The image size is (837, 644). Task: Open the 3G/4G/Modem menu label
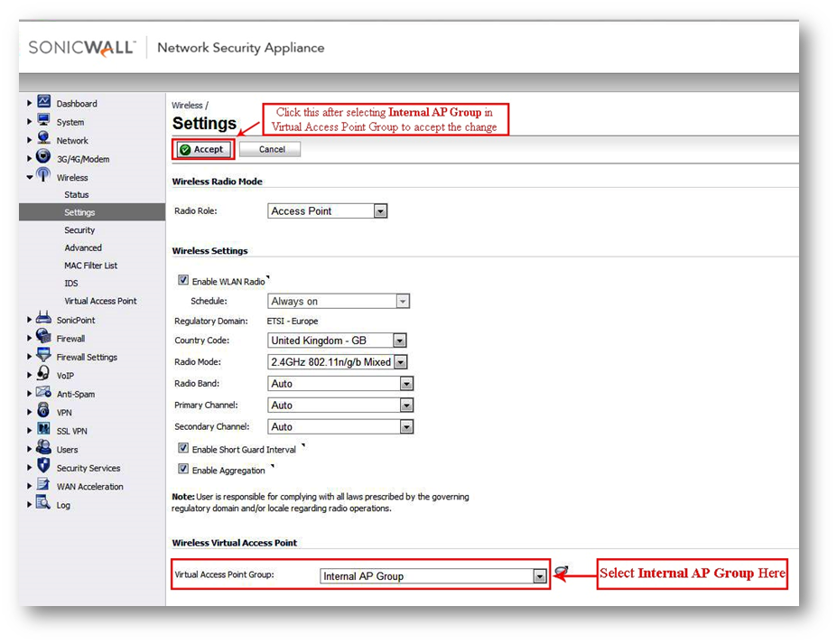[x=83, y=159]
